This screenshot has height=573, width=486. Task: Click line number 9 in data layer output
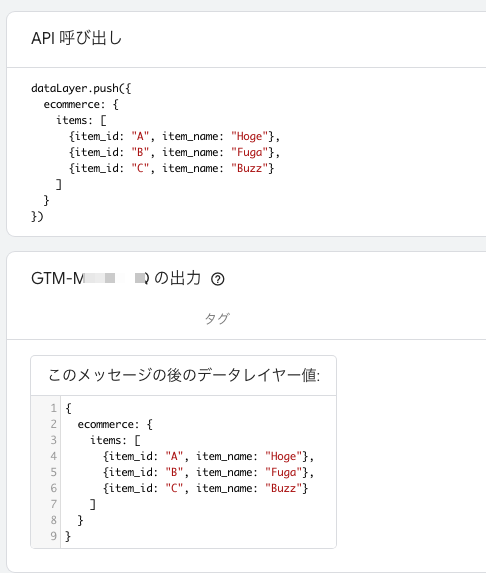tap(54, 536)
